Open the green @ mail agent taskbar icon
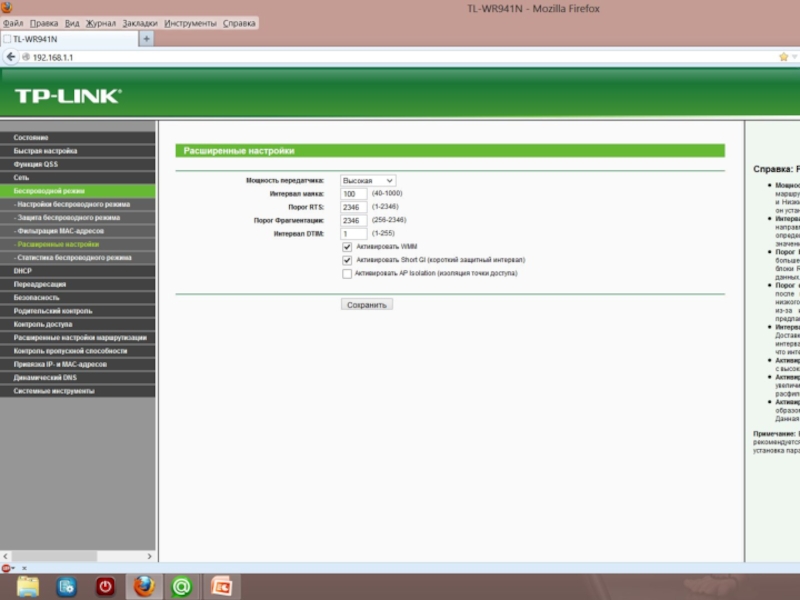Screen dimensions: 800x600 pyautogui.click(x=182, y=586)
